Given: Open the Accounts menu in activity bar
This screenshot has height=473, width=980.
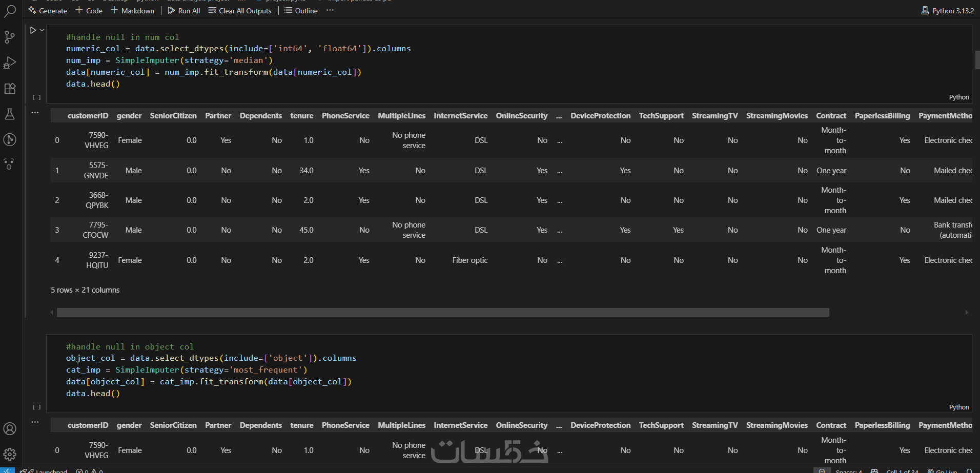Looking at the screenshot, I should pyautogui.click(x=10, y=428).
